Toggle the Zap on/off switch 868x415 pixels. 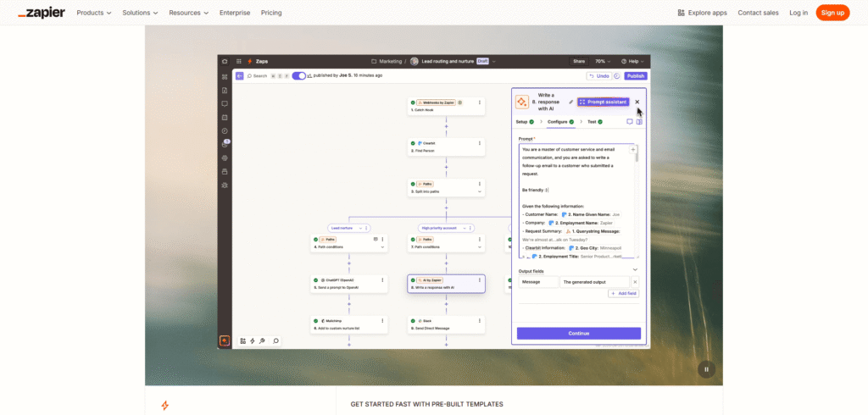pos(299,76)
